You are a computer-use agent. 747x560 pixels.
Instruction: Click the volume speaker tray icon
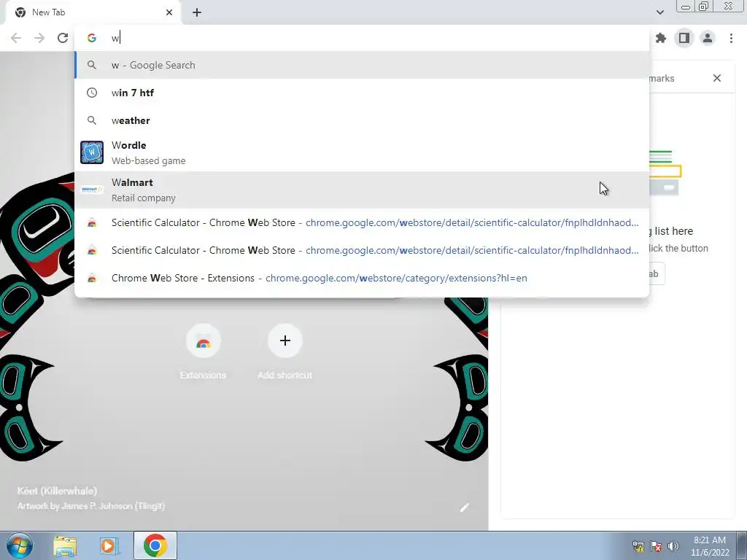(673, 546)
